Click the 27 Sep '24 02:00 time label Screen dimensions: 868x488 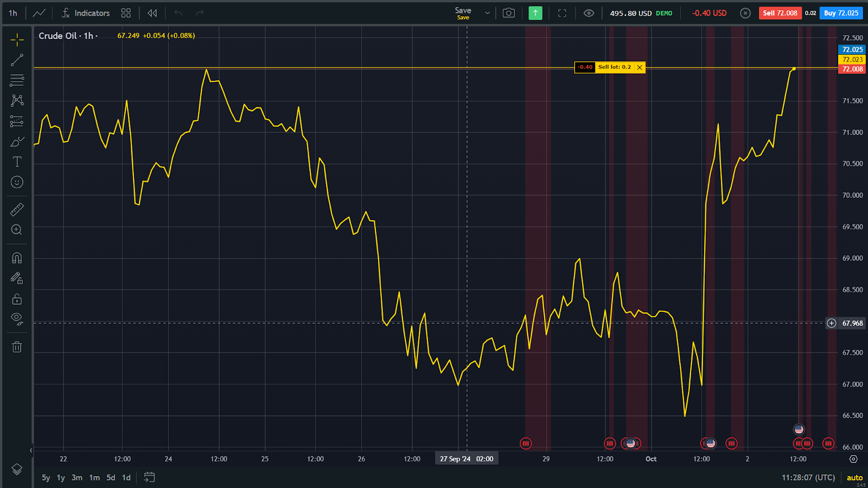(467, 459)
